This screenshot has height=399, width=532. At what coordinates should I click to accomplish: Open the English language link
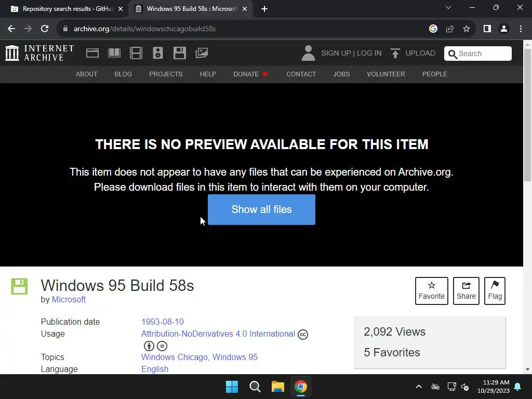click(x=155, y=369)
